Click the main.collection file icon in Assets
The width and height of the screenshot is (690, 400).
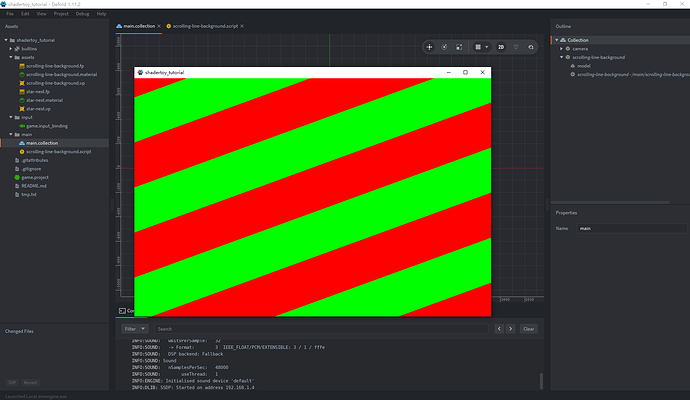coord(22,143)
